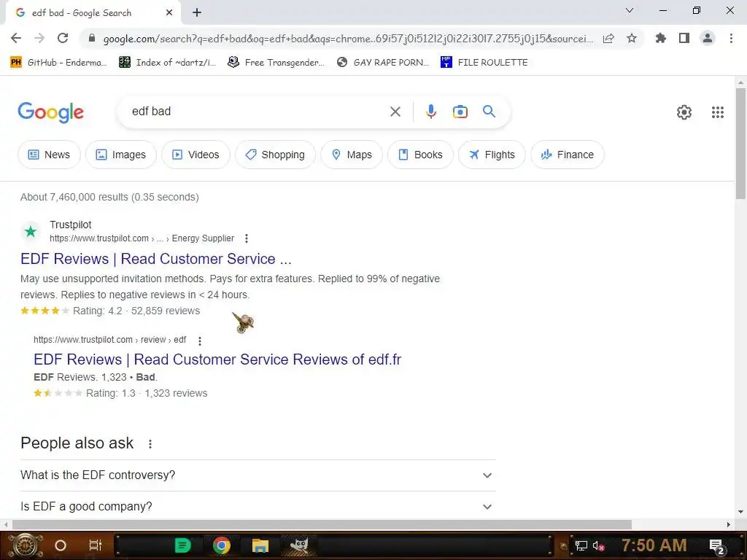
Task: Open the Google apps grid
Action: coord(718,112)
